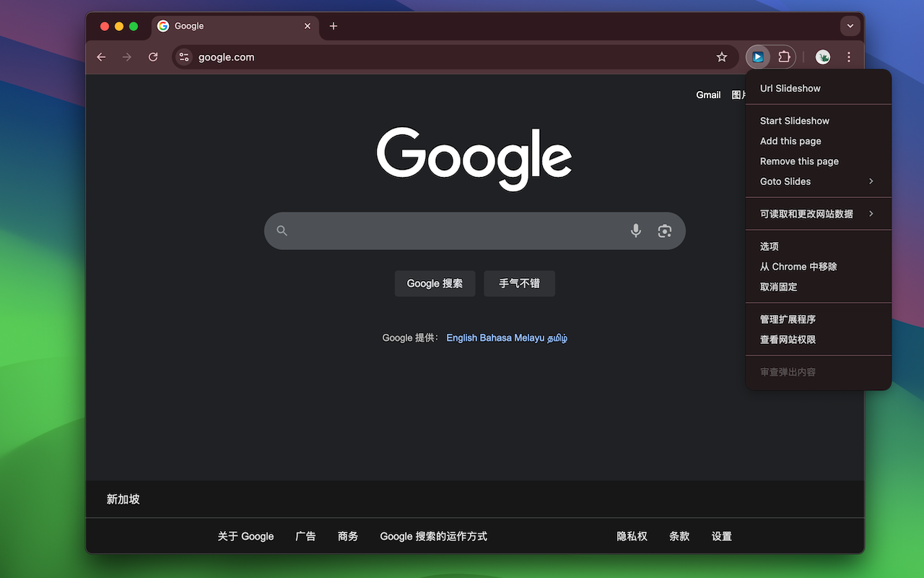This screenshot has height=578, width=924.
Task: Switch language to English
Action: 461,337
